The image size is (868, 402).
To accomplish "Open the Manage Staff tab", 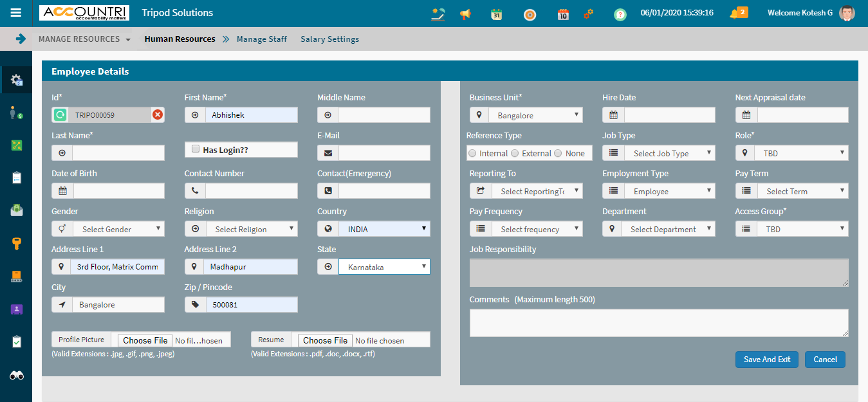I will (x=262, y=39).
